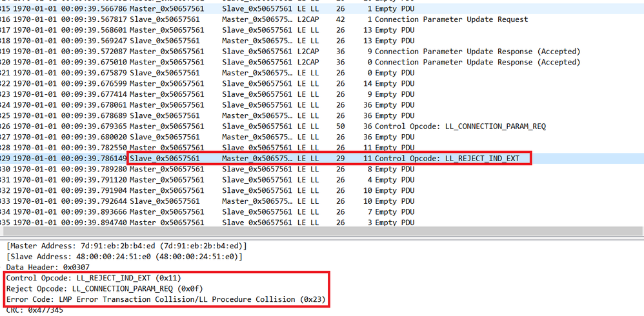
Task: Select Empty PDU packet at 00:09:39.792644
Action: (322, 201)
